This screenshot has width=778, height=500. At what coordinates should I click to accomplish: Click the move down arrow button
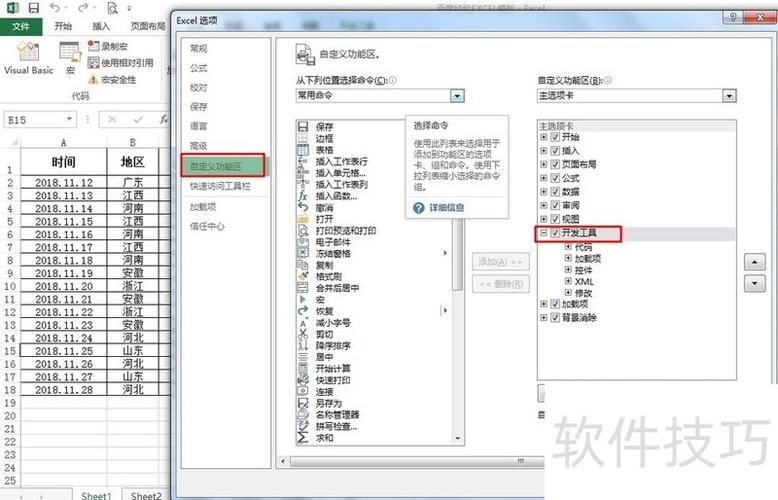coord(754,284)
